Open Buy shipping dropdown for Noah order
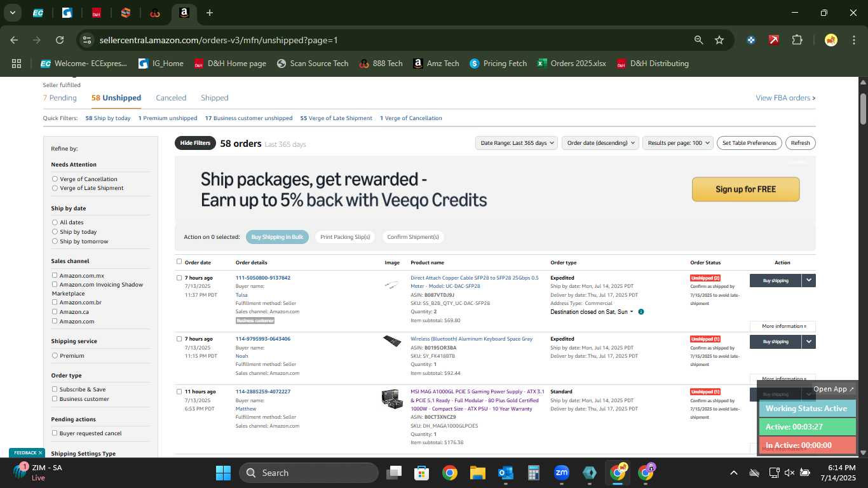The height and width of the screenshot is (488, 868). 808,341
